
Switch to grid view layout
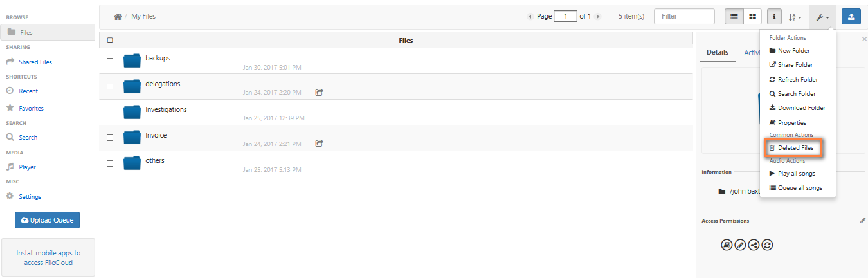click(x=753, y=16)
